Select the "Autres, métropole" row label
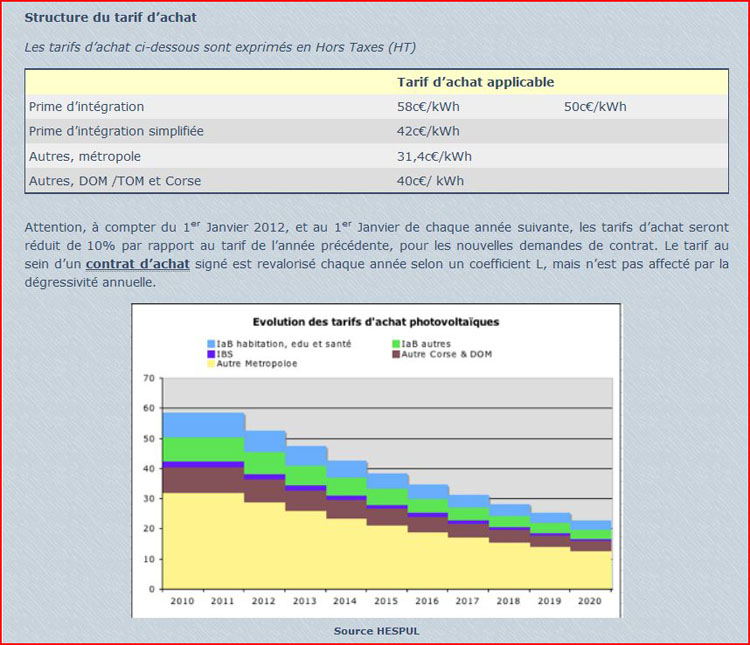Viewport: 750px width, 645px height. [85, 156]
